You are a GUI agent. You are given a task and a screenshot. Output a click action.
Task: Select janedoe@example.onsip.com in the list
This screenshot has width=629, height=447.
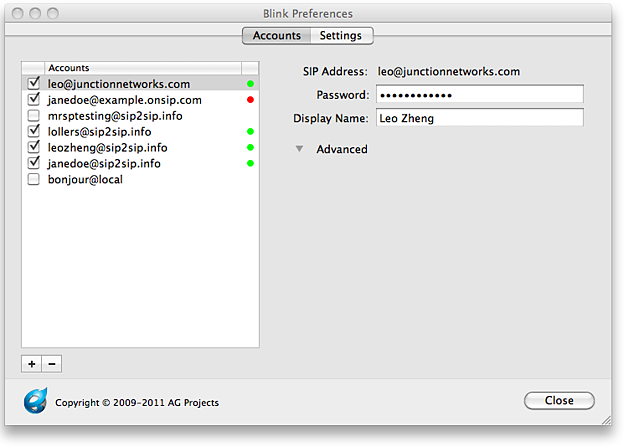pyautogui.click(x=140, y=100)
